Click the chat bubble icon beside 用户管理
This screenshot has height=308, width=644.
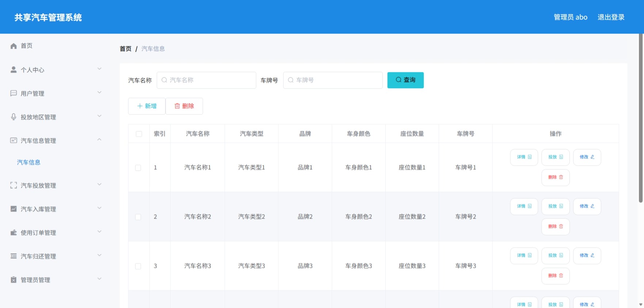[14, 93]
